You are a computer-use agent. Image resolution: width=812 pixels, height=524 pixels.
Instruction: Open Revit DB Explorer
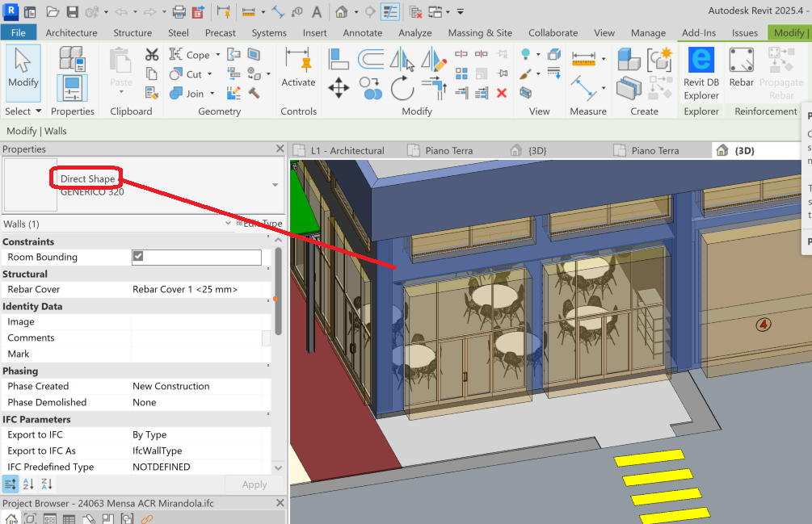701,73
